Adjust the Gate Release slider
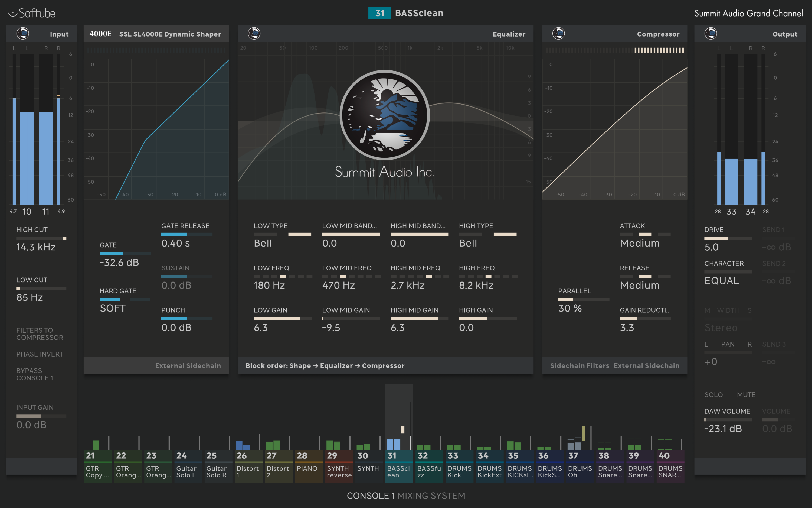 (x=186, y=234)
